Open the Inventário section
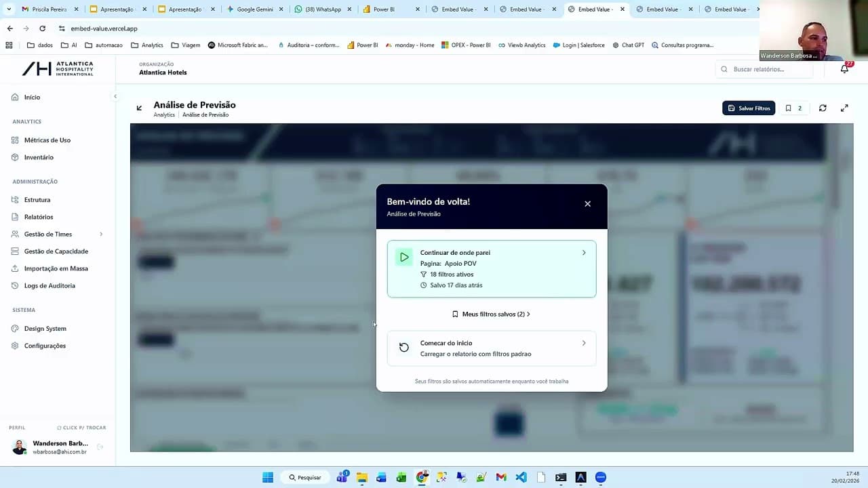Viewport: 868px width, 488px height. 40,157
